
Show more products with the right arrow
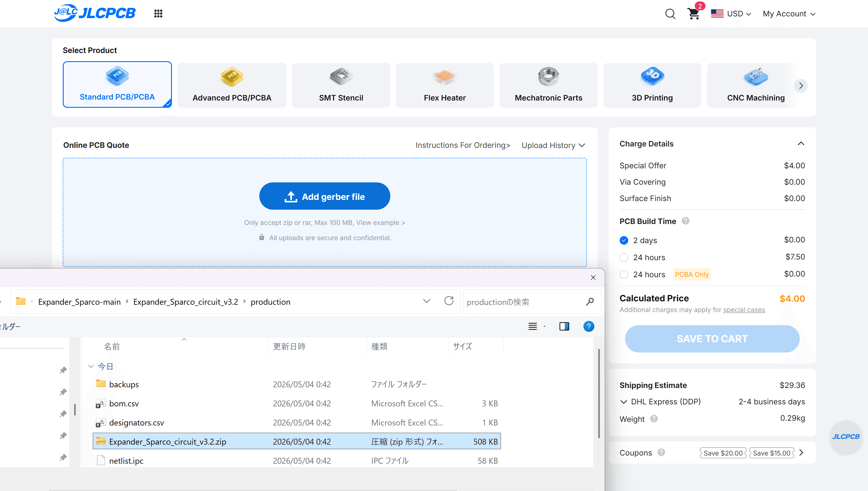[x=801, y=86]
